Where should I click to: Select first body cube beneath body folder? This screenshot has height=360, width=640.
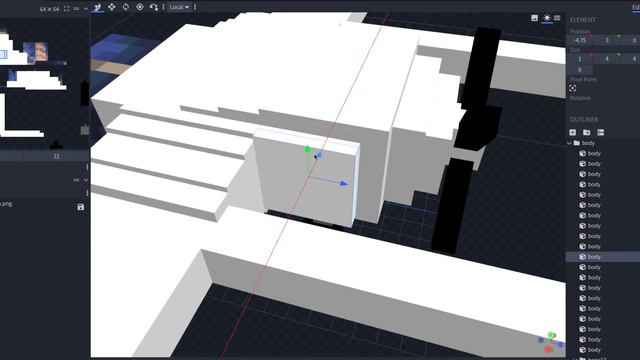point(603,153)
